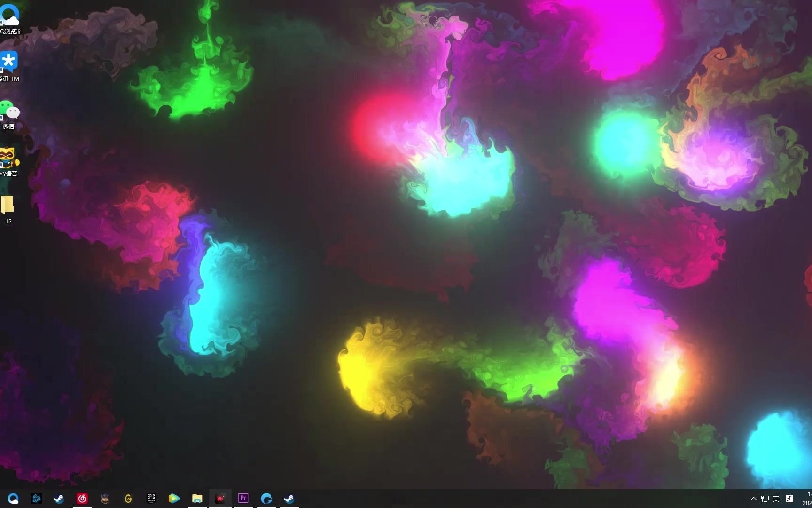Open the Steam icon beside Battle.net
This screenshot has width=812, height=508.
[x=59, y=499]
